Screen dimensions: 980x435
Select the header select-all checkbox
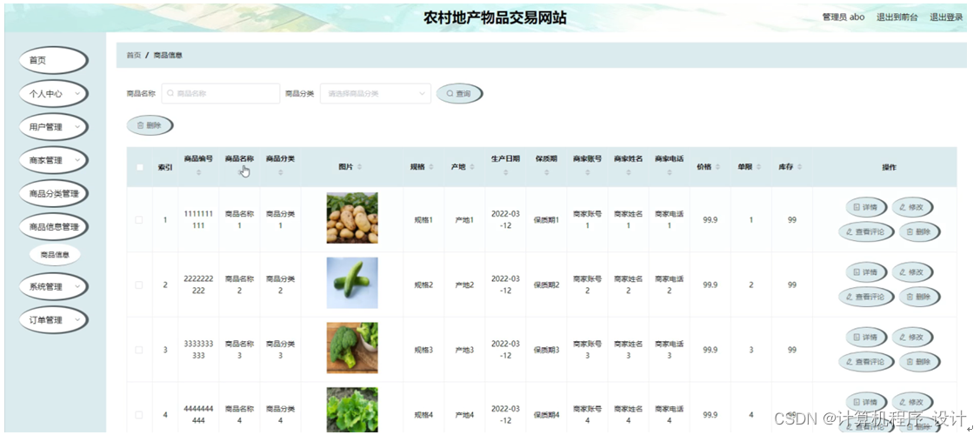139,167
